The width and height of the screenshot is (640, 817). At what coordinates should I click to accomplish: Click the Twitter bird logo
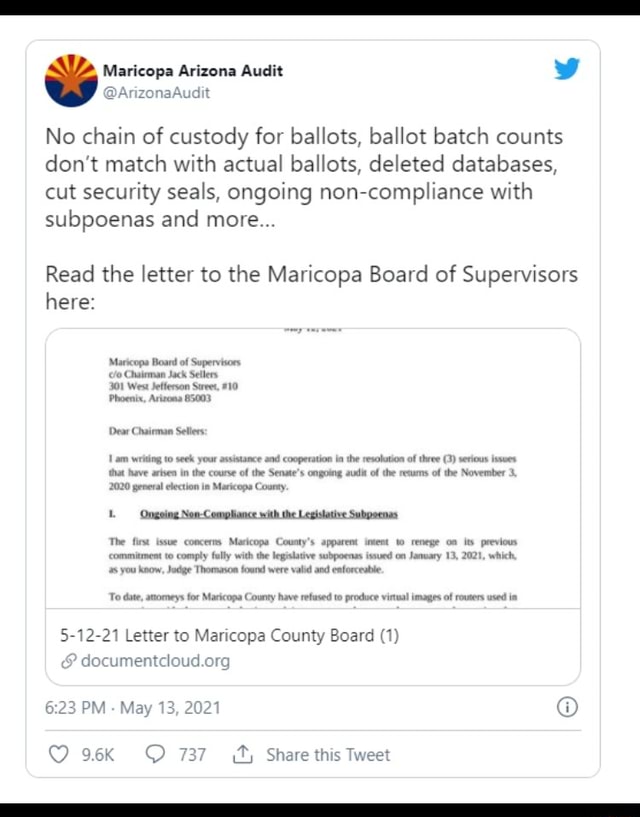pos(566,70)
